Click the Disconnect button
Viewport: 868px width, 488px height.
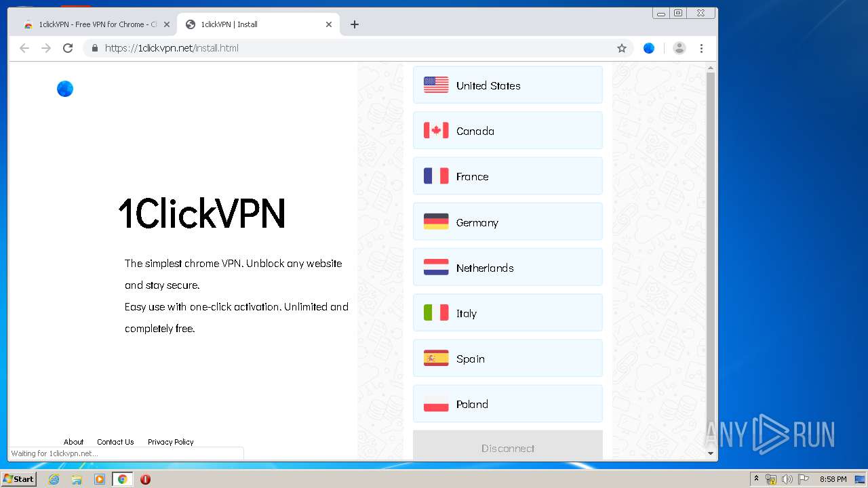tap(508, 446)
